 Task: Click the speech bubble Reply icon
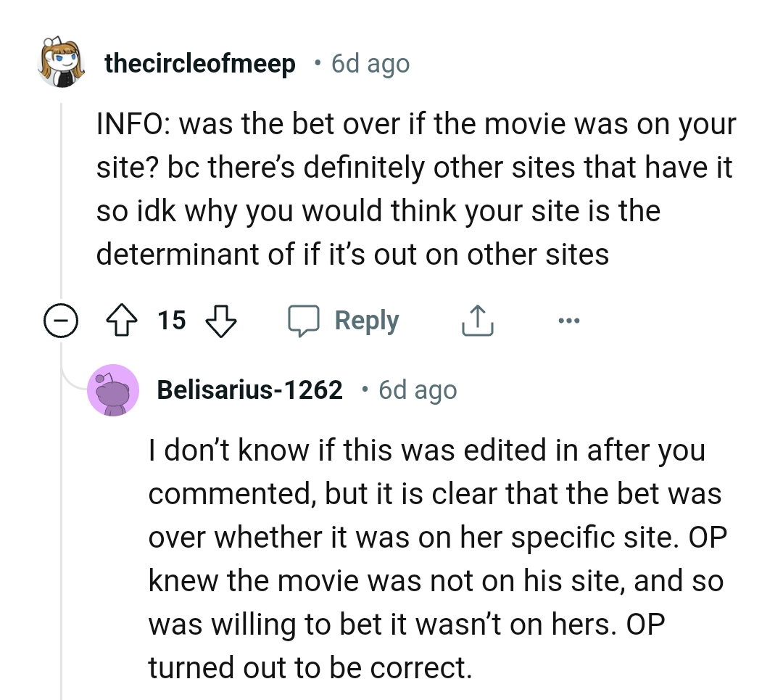click(x=306, y=320)
